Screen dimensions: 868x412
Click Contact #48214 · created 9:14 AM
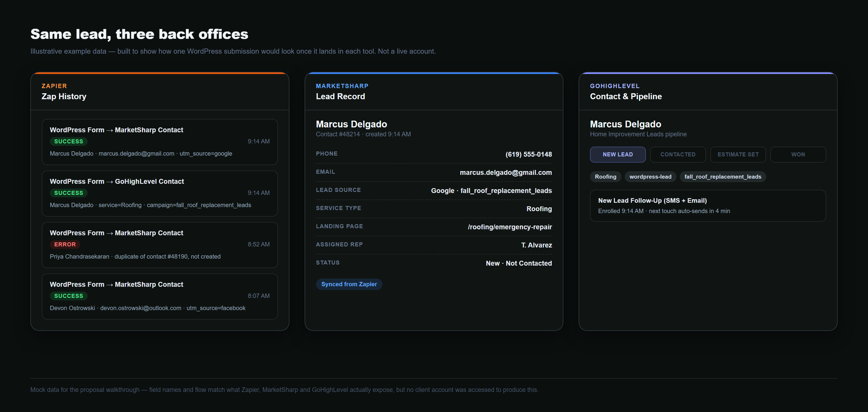[363, 134]
